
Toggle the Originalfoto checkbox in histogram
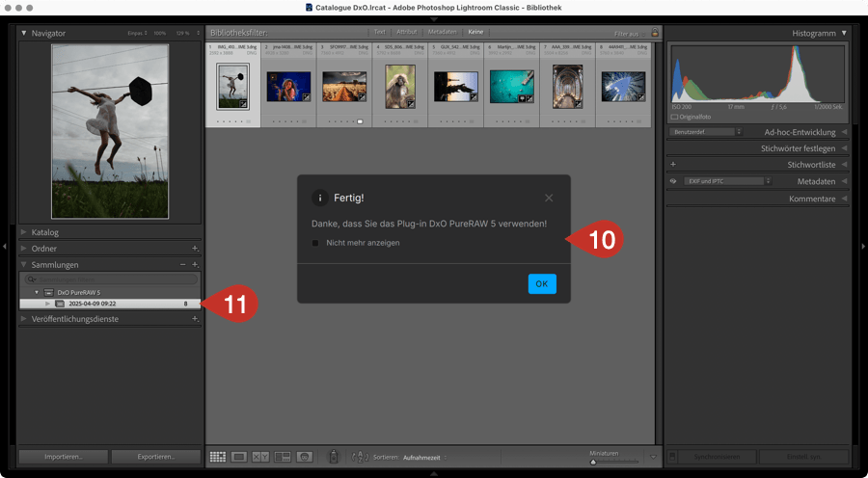[x=674, y=118]
